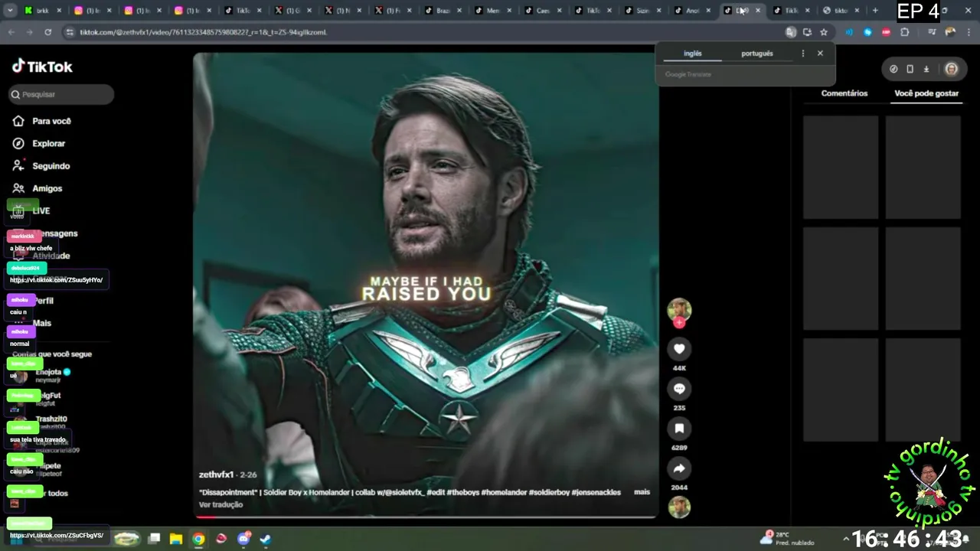
Task: Open the creator avatar above the like button
Action: click(x=679, y=309)
